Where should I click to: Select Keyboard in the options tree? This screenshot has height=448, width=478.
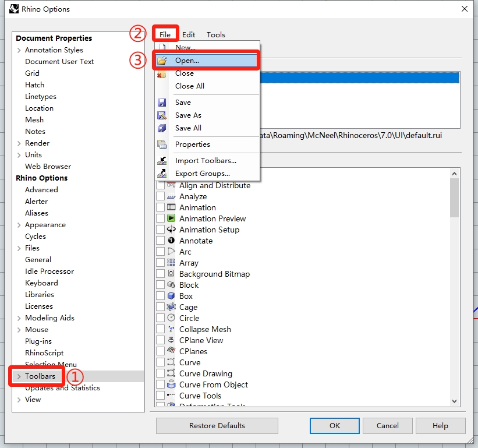[x=41, y=283]
